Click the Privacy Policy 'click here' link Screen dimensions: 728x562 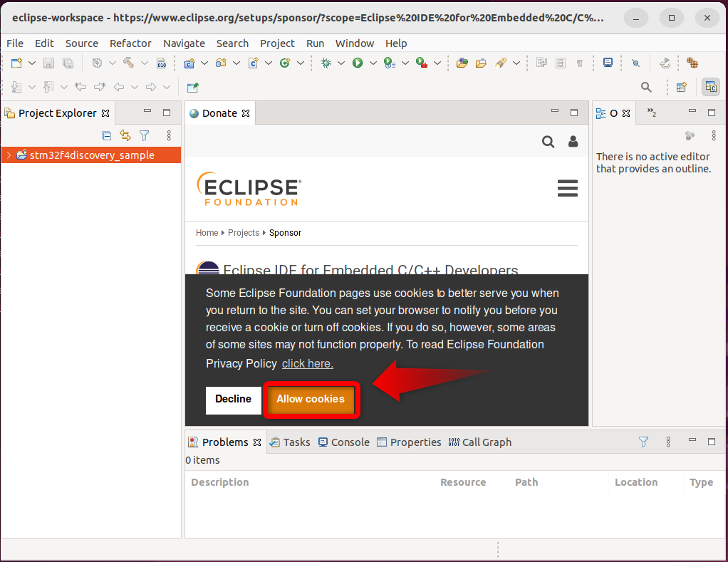tap(307, 363)
